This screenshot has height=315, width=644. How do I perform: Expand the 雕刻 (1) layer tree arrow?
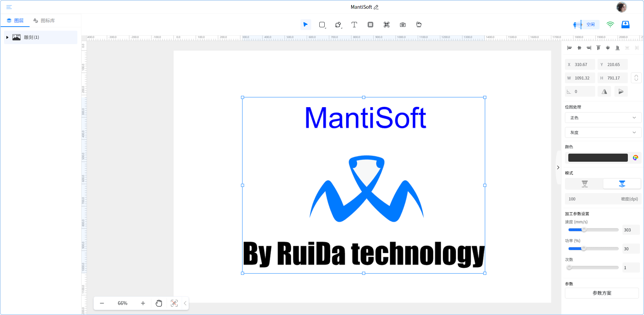tap(7, 37)
